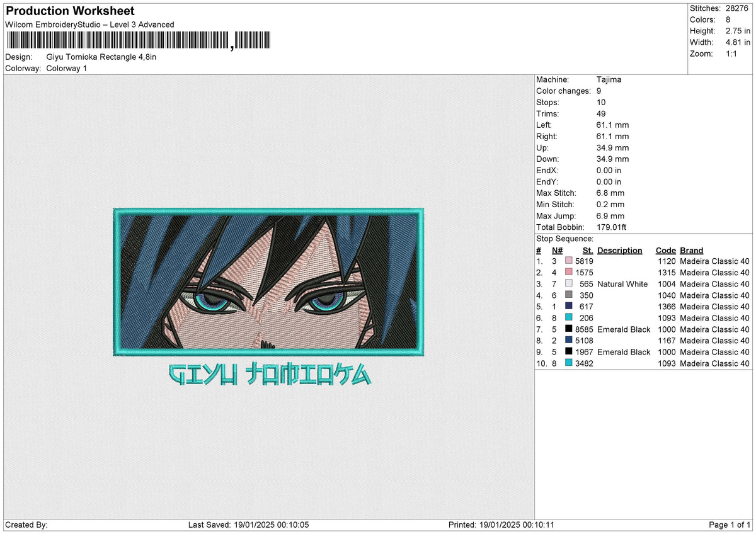Click the navy swatch for code 1366
This screenshot has width=756, height=534.
tap(569, 307)
